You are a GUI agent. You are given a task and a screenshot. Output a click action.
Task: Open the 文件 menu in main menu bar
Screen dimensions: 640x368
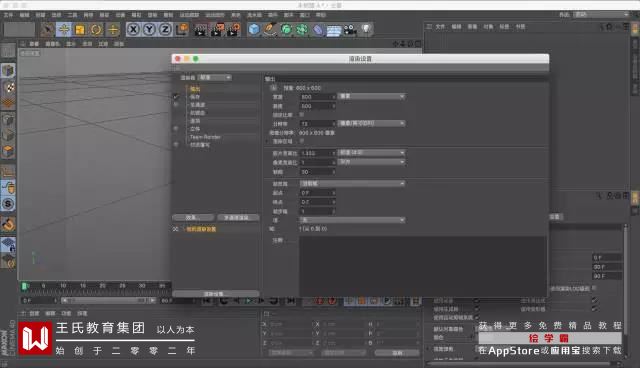(x=9, y=15)
